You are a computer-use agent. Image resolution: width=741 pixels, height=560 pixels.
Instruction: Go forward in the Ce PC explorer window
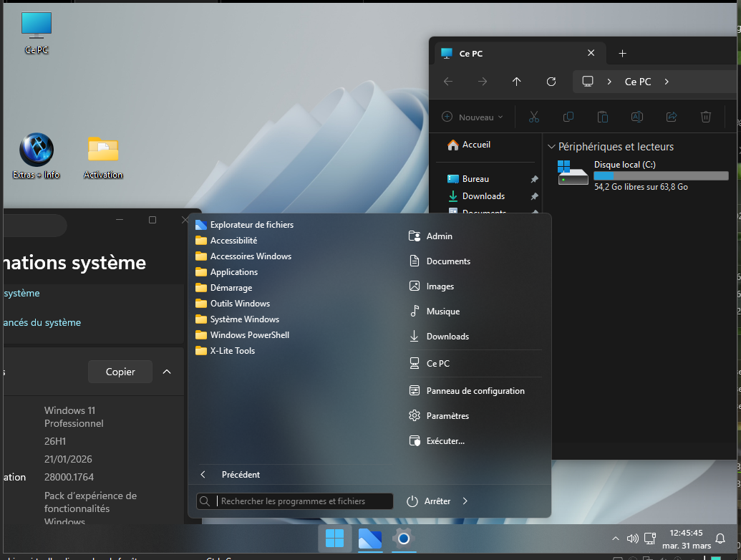click(x=482, y=82)
